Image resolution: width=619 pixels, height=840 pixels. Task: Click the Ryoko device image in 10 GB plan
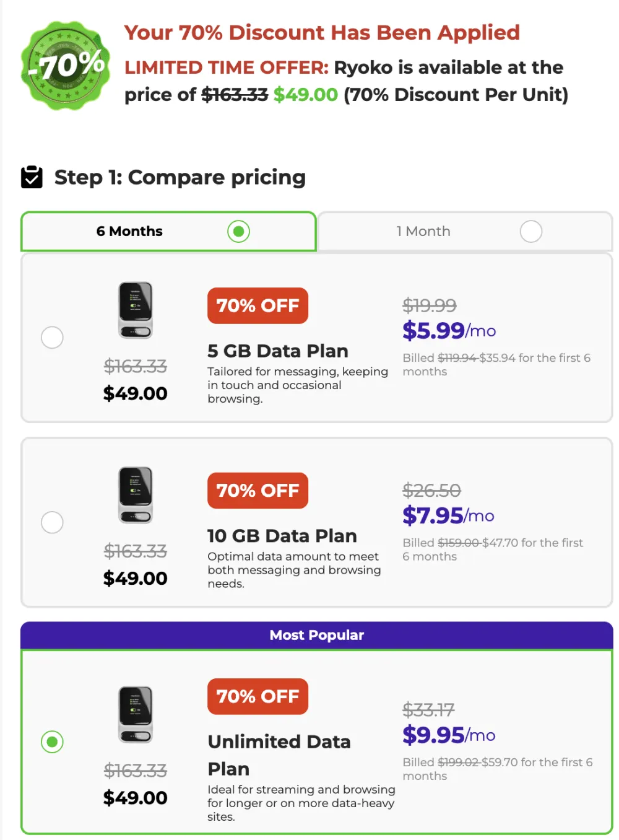135,494
